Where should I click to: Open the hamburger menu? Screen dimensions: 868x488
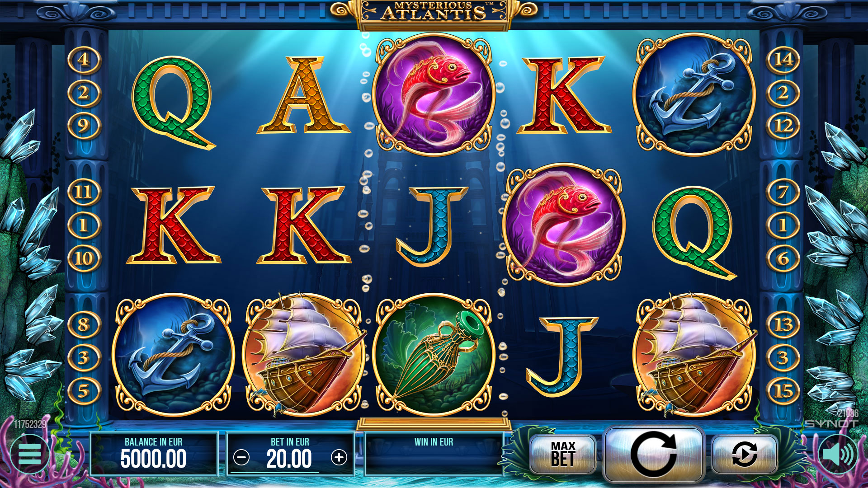29,454
